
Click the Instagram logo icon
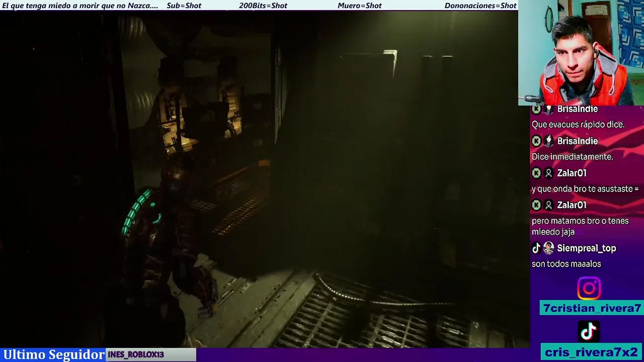589,289
